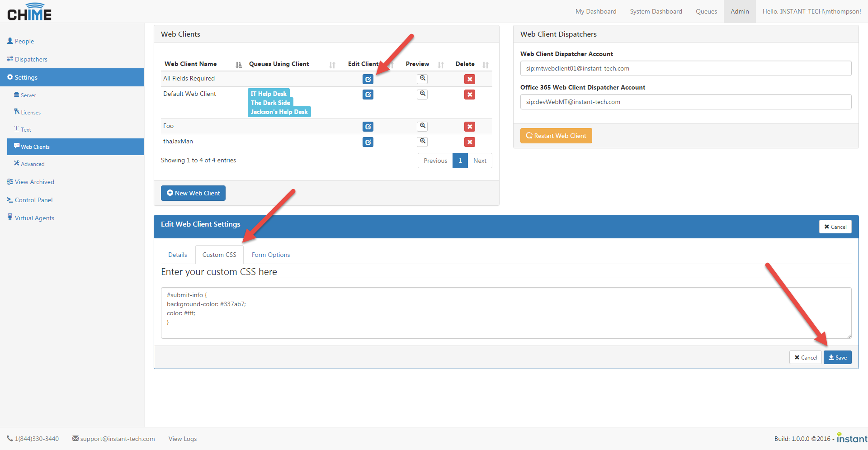Screen dimensions: 868x450
Task: Open edit for thaJaxMan client
Action: 368,142
